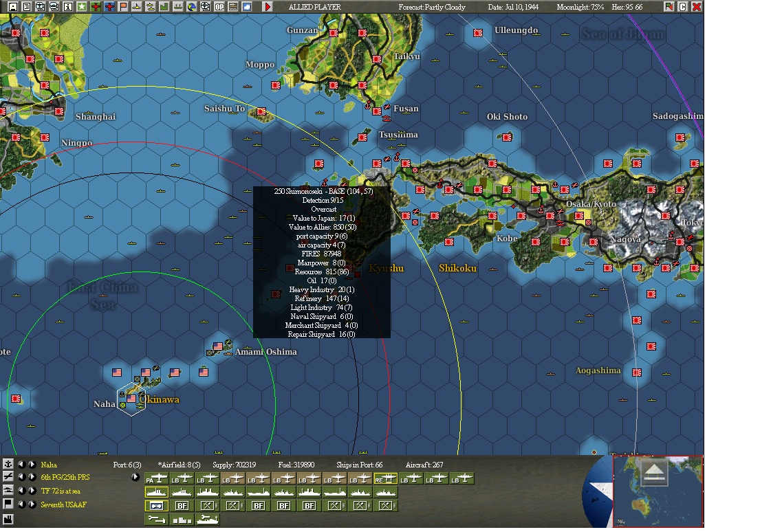Click right arrow beside 6th PG/25th PRS

click(x=32, y=477)
